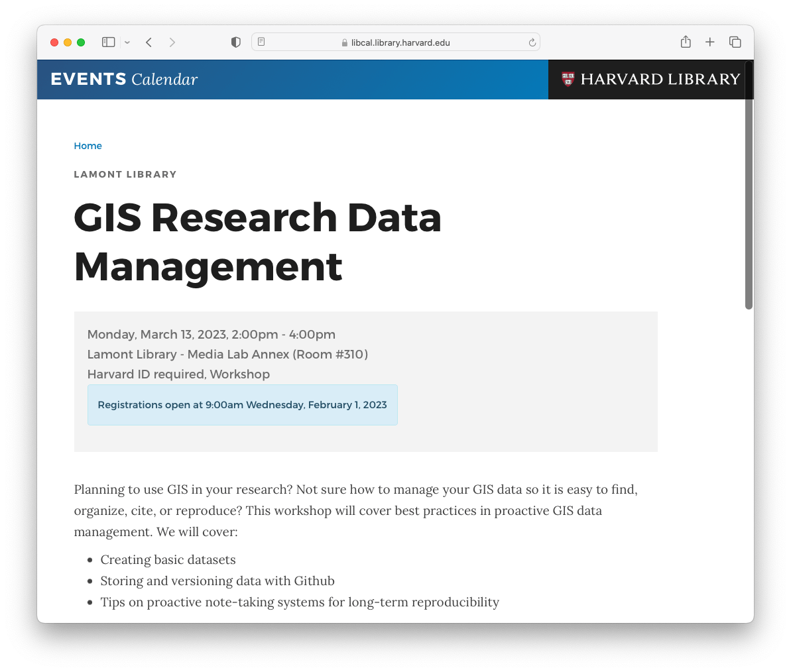The width and height of the screenshot is (791, 672).
Task: Reload the current page
Action: [532, 42]
